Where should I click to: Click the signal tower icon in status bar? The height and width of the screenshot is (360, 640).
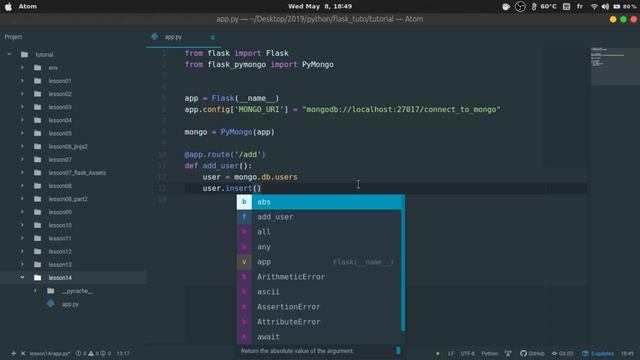click(508, 353)
